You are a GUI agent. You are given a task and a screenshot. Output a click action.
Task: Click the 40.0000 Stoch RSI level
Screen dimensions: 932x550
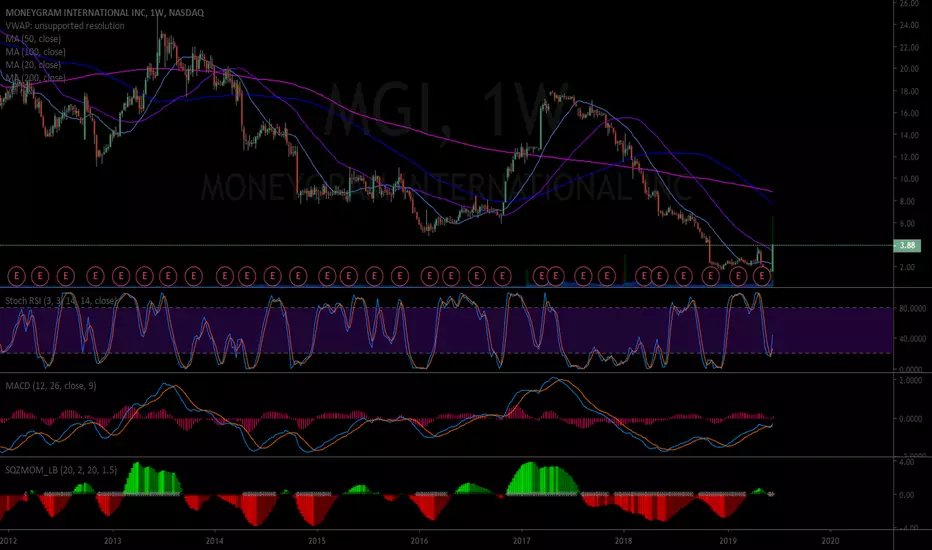coord(912,339)
